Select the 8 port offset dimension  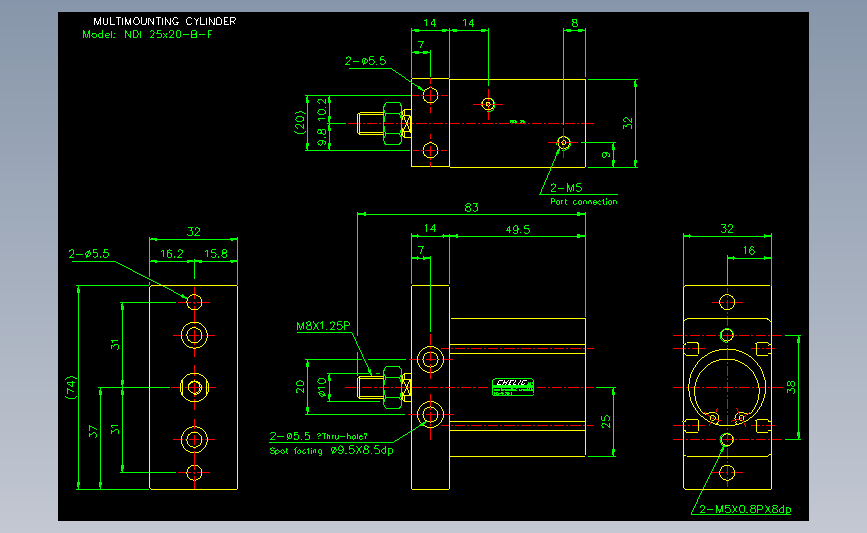(574, 23)
